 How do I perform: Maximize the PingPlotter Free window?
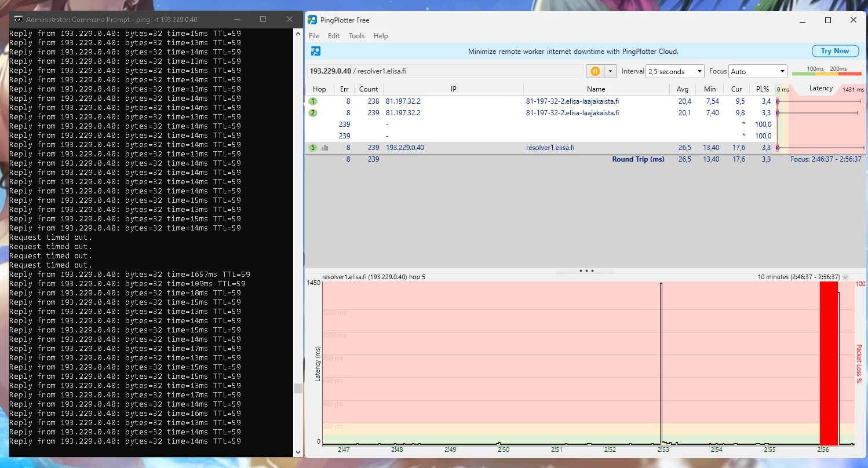tap(828, 20)
